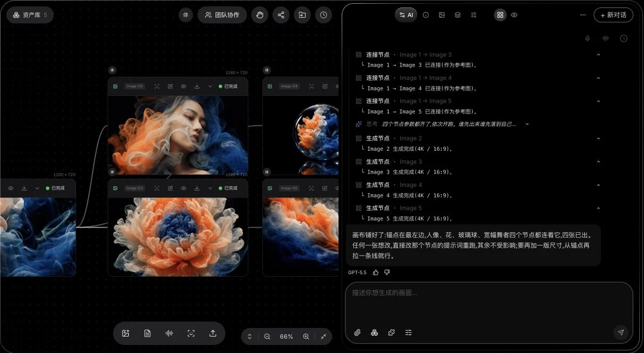This screenshot has height=353, width=644.
Task: Download the Image 133 node result
Action: [197, 188]
